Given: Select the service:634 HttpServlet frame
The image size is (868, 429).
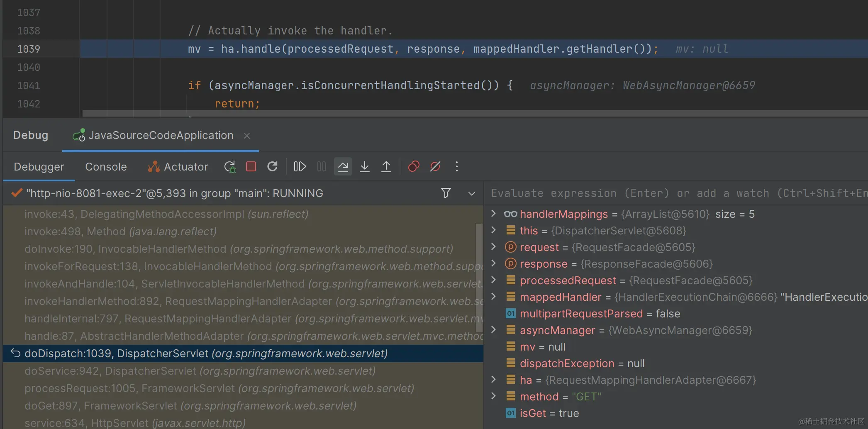Looking at the screenshot, I should [x=243, y=422].
